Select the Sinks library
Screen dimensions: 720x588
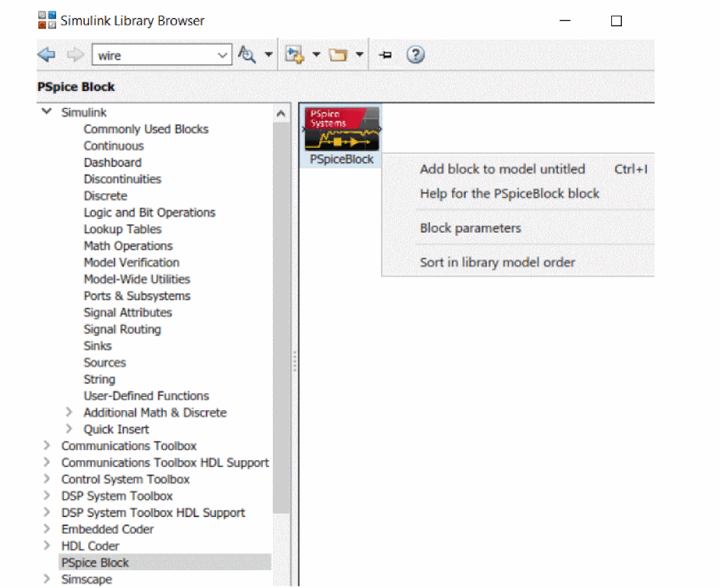pos(97,346)
